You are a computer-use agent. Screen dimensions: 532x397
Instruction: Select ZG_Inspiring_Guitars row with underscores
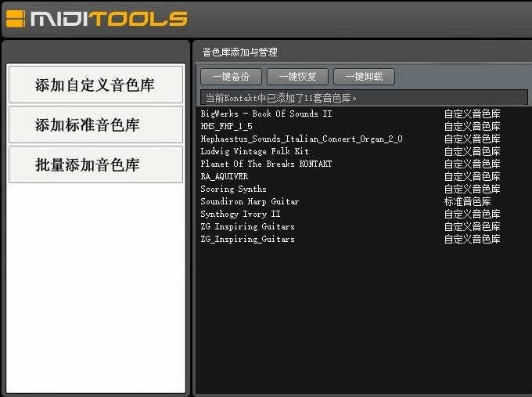click(363, 240)
